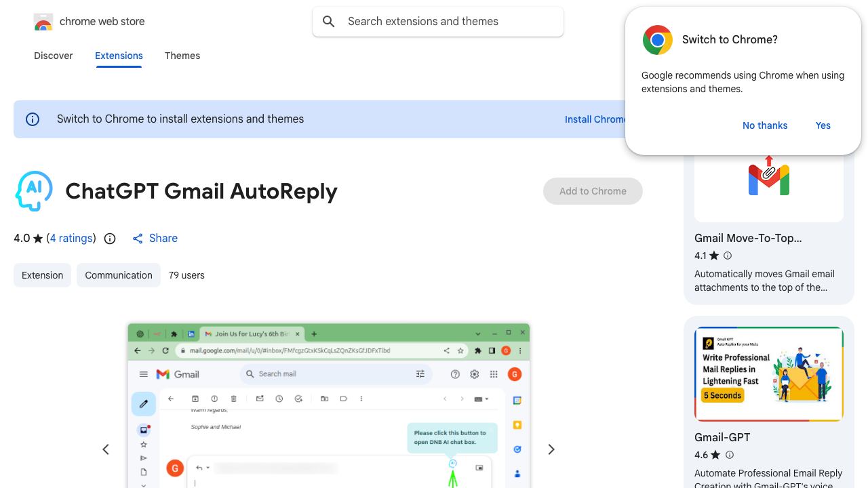Screen dimensions: 868x488
Task: Open the Gmail-GPT extension title
Action: pos(722,437)
